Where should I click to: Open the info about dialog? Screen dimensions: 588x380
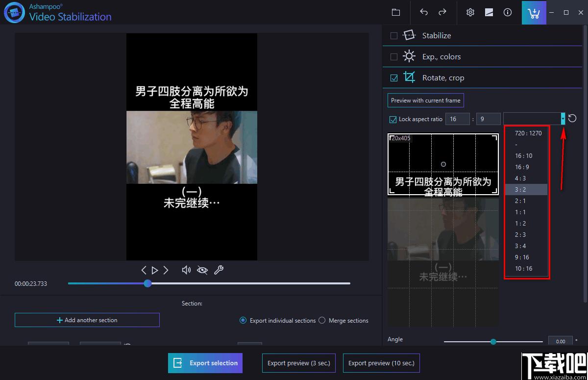pyautogui.click(x=508, y=12)
